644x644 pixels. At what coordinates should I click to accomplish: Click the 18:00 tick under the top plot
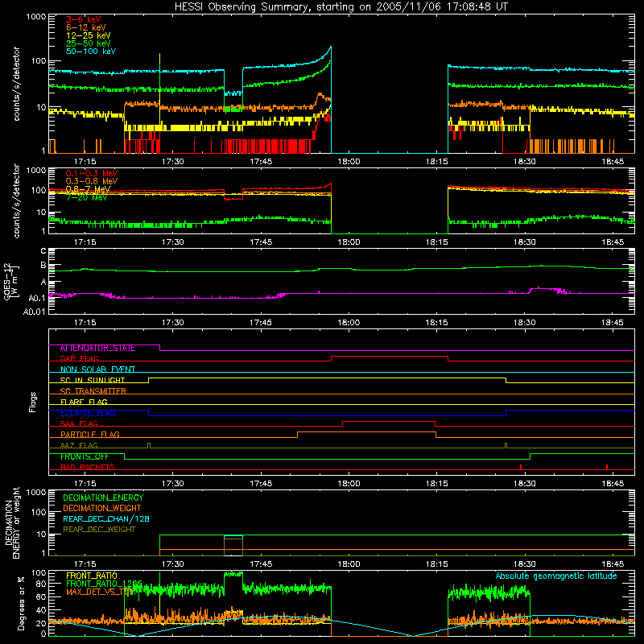[x=349, y=162]
